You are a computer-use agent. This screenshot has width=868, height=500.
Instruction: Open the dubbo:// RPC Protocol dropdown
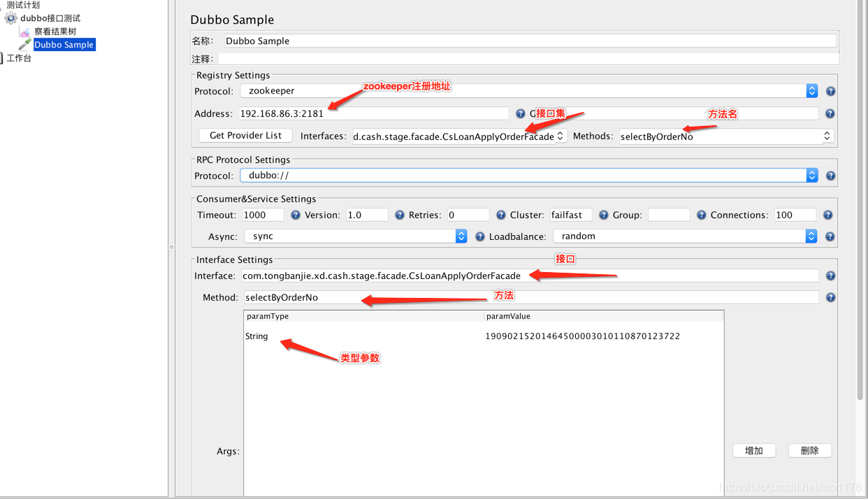click(811, 176)
